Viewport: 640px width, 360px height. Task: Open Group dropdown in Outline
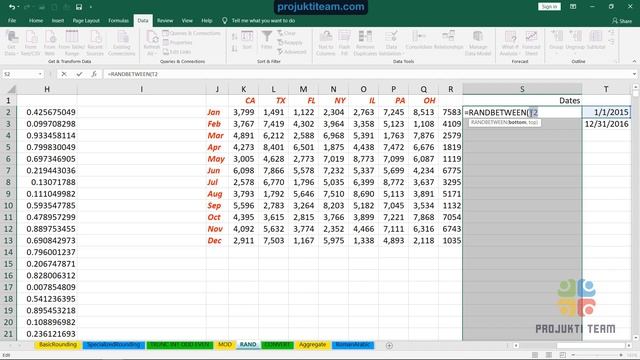pyautogui.click(x=556, y=41)
